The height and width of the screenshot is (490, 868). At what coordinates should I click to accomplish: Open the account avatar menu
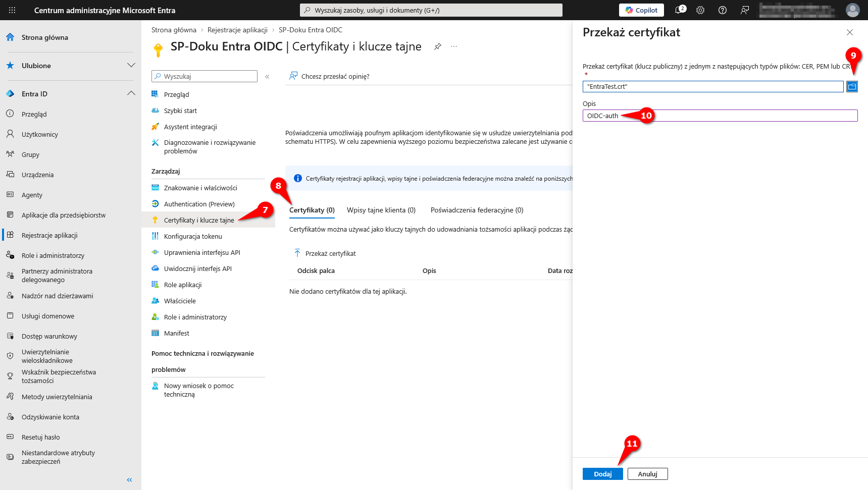(x=853, y=10)
